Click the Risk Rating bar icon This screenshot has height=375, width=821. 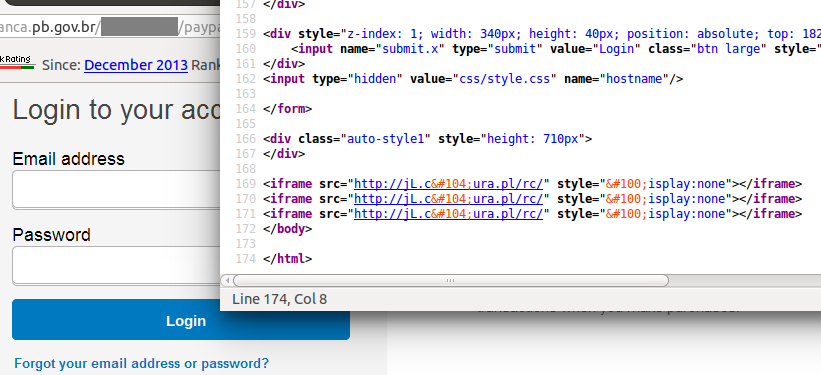point(17,63)
